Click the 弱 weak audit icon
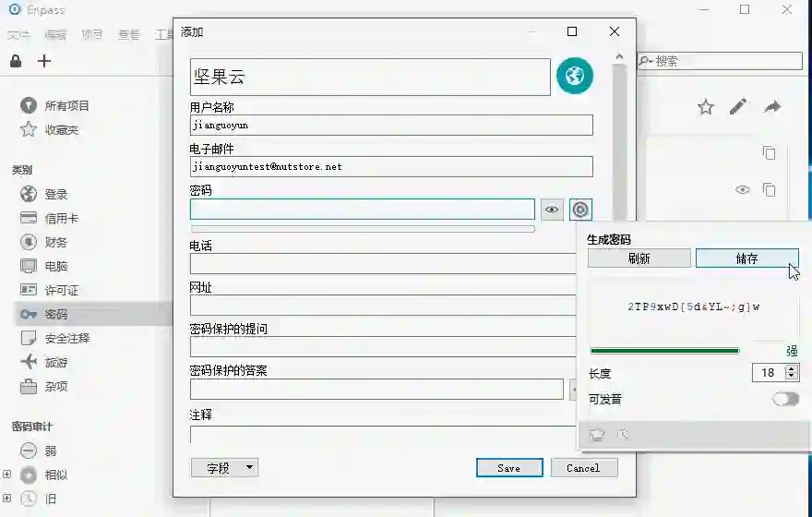The height and width of the screenshot is (517, 812). click(29, 451)
